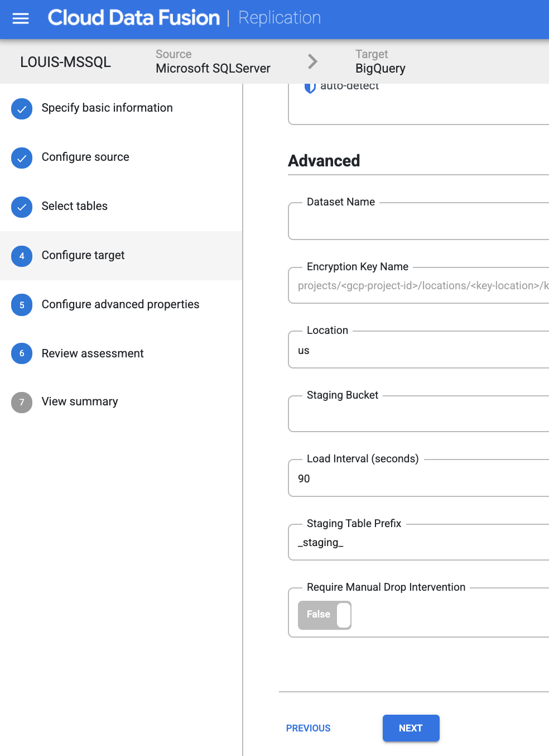The height and width of the screenshot is (756, 549).
Task: Click the NEXT button
Action: pos(411,728)
